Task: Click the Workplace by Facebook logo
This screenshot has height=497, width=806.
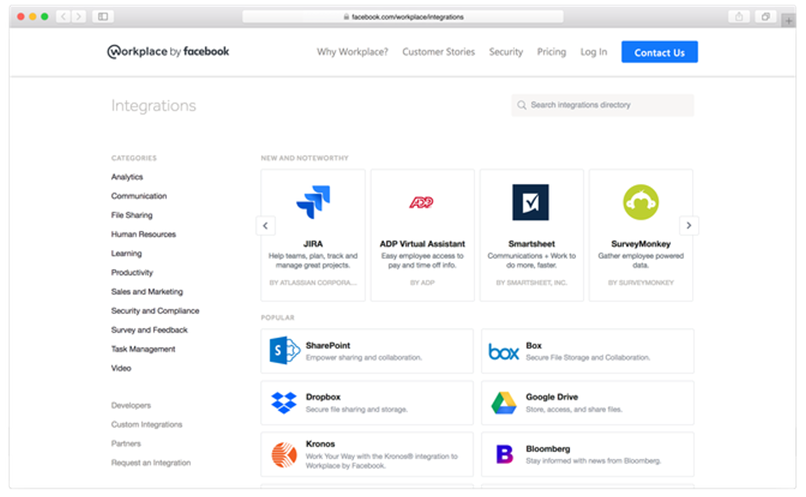Action: point(168,51)
